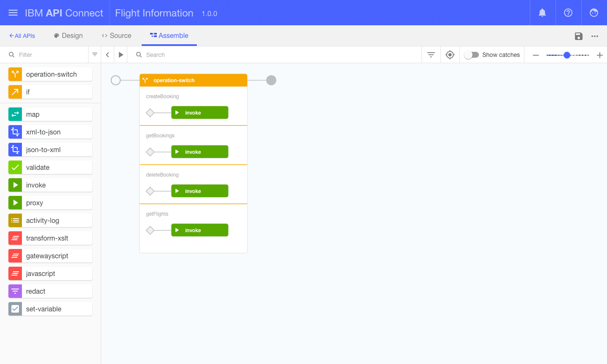The image size is (607, 364).
Task: Open the more options ellipsis menu
Action: click(595, 36)
